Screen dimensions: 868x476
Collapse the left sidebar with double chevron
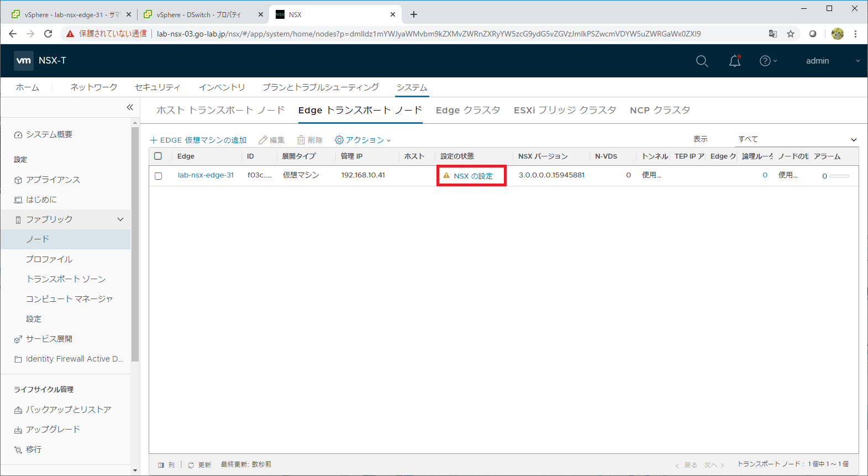click(x=130, y=107)
